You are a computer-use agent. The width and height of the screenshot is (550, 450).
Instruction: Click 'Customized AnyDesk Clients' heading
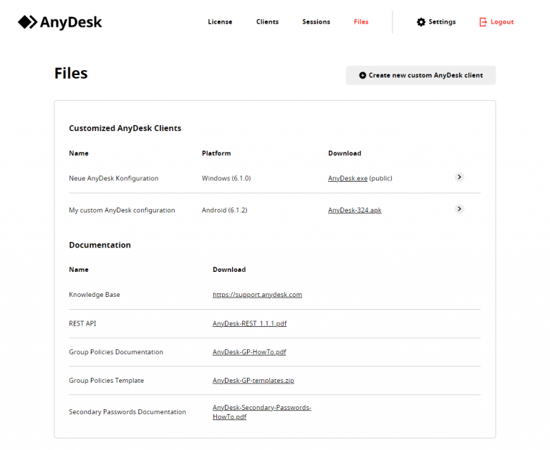[x=125, y=128]
